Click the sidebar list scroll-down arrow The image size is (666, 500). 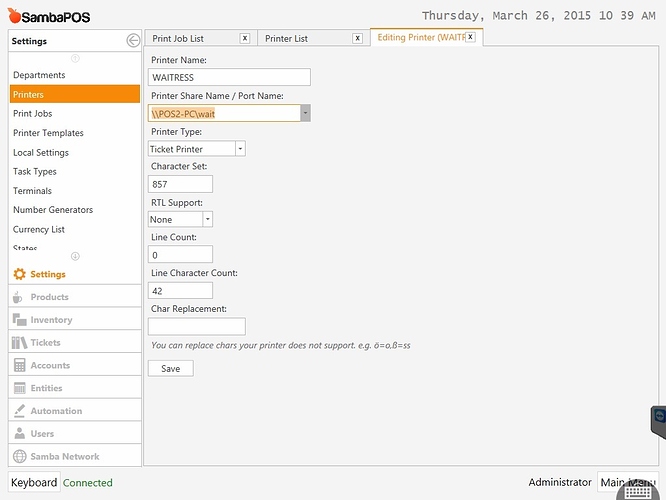point(75,256)
